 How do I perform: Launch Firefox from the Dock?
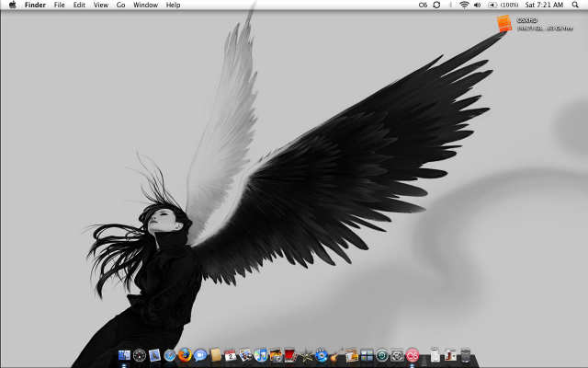coord(185,354)
